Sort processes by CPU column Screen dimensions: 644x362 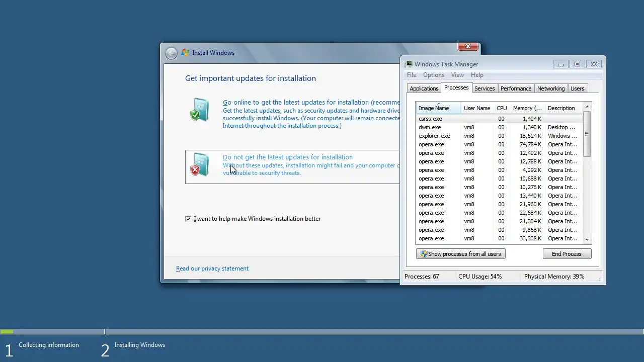pos(502,108)
